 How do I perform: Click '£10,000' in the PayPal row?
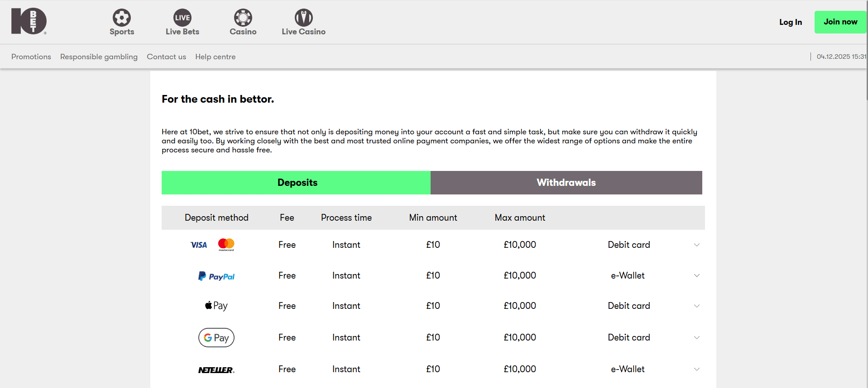(x=520, y=275)
